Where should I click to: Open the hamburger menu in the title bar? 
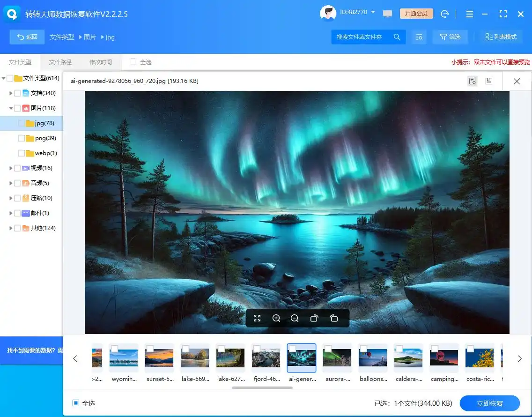coord(469,14)
